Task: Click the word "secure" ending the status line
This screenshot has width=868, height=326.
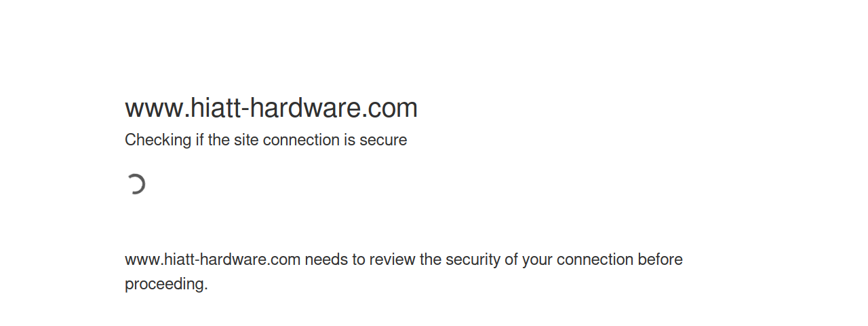Action: click(x=383, y=140)
